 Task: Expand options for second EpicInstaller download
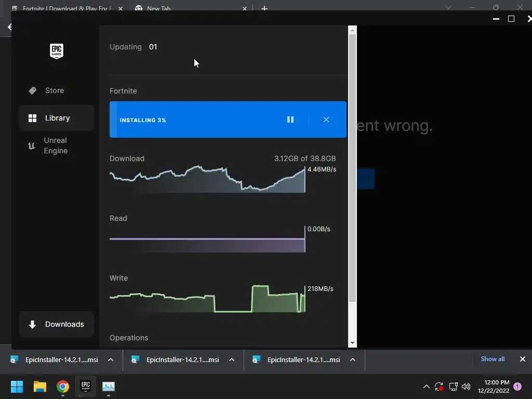click(x=232, y=360)
